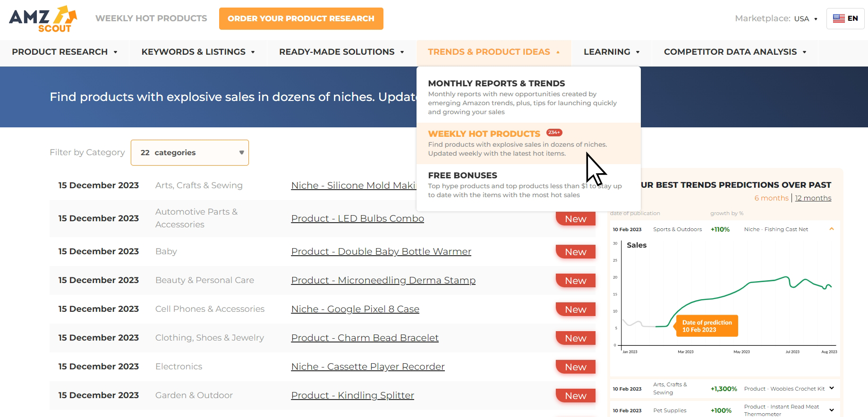Open Product - Charm Bead Bracelet link
The width and height of the screenshot is (868, 417).
tap(365, 338)
